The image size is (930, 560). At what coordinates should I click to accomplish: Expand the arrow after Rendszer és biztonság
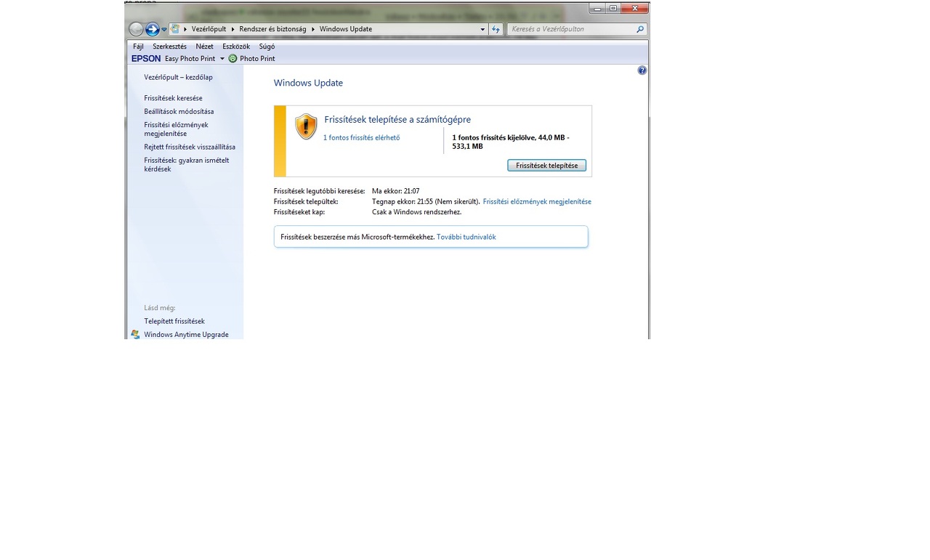point(312,29)
